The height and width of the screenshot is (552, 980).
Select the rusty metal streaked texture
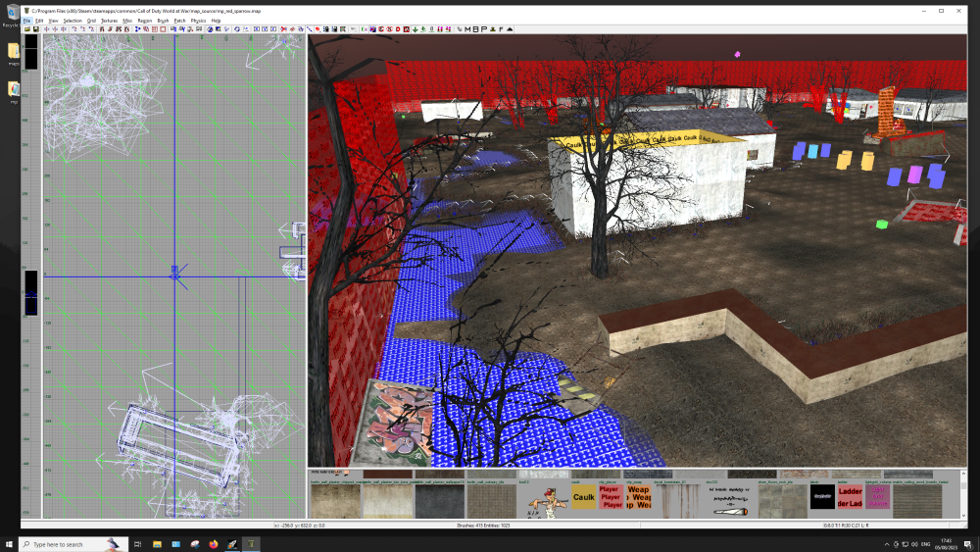(678, 501)
